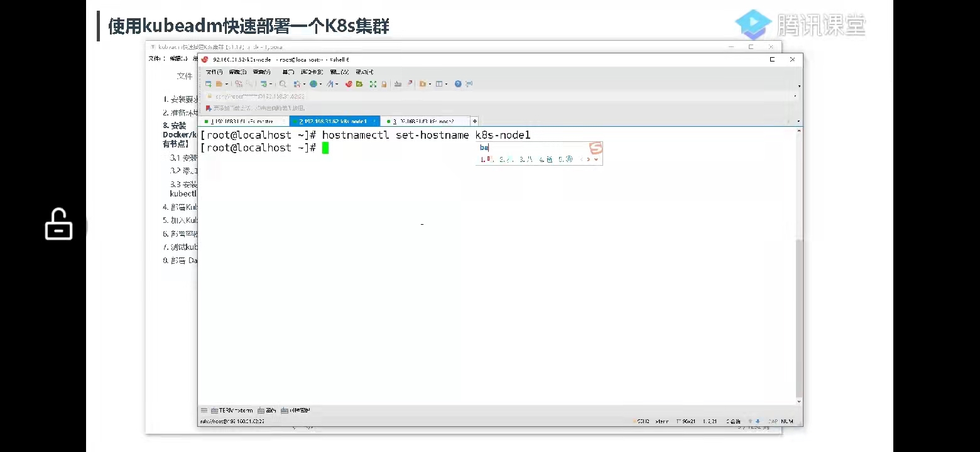Click the Disconnect icon in Xshell toolbar
The image size is (980, 452).
(249, 84)
